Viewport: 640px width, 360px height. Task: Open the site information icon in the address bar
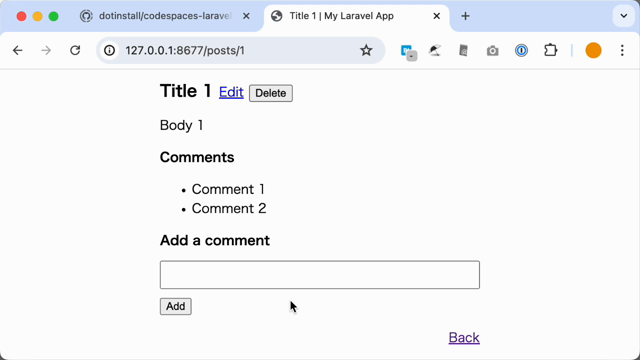109,51
